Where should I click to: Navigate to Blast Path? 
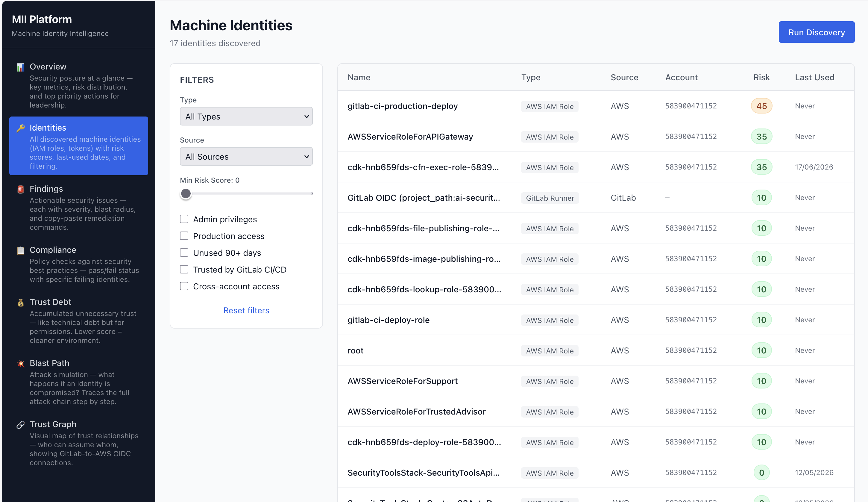pyautogui.click(x=78, y=382)
